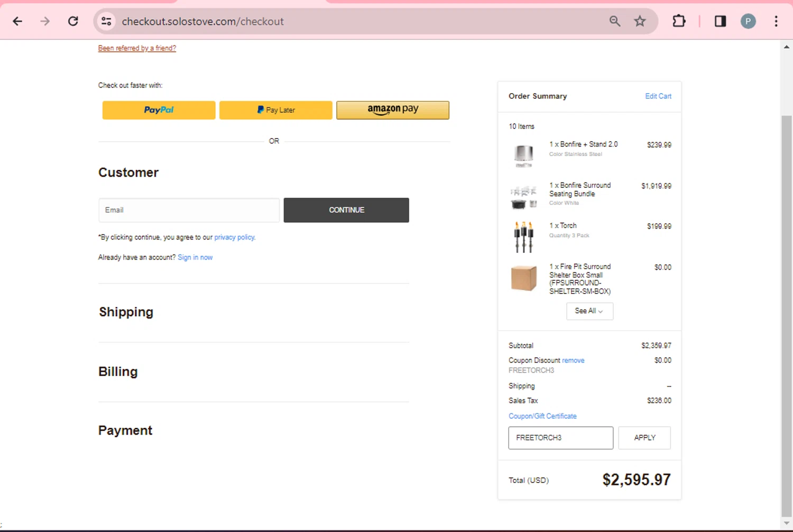Toggle the browser side panel
This screenshot has height=532, width=793.
click(720, 21)
